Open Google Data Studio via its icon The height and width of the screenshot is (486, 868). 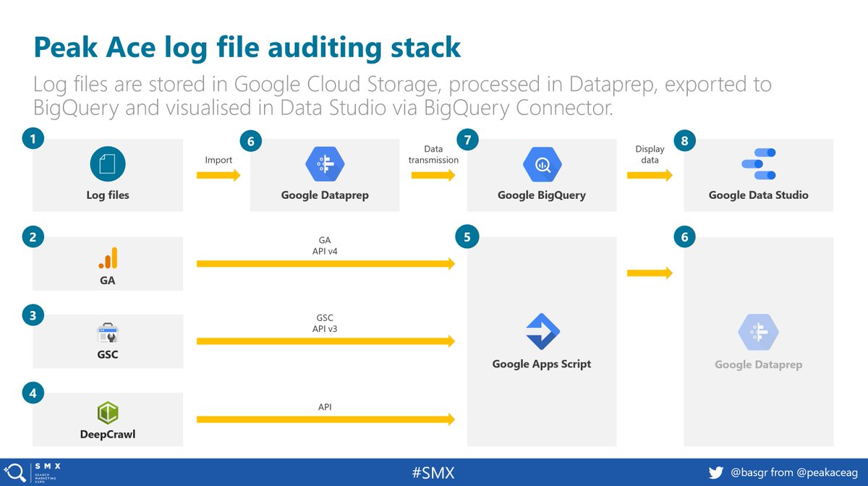758,165
